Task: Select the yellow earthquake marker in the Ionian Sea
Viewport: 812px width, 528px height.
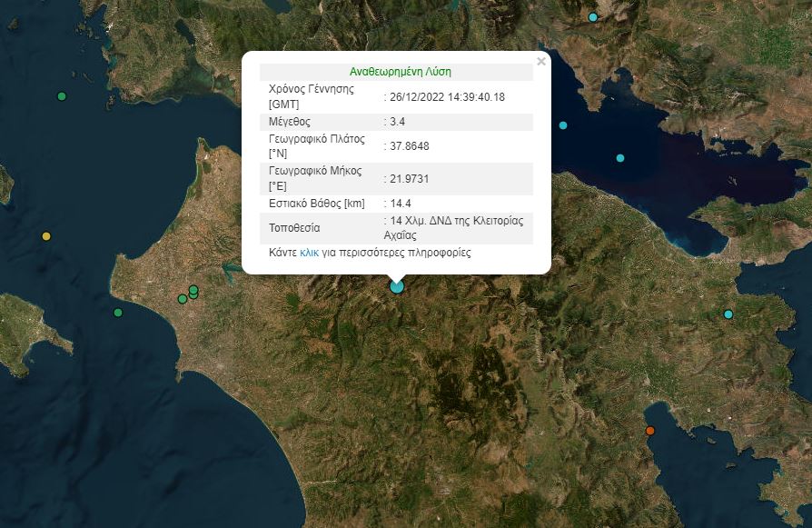Action: 45,235
